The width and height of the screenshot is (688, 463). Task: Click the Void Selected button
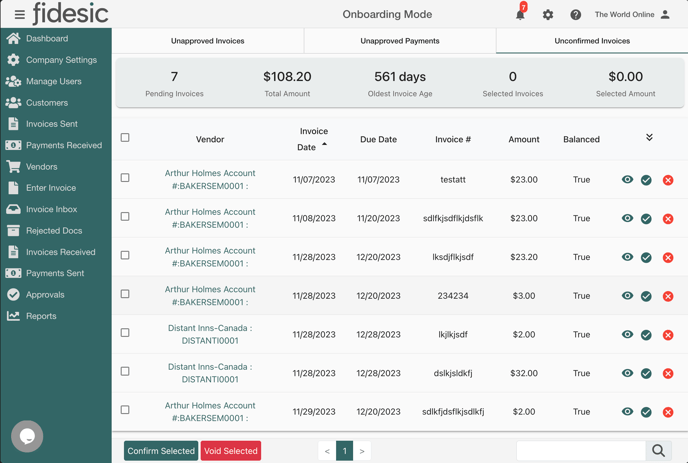(231, 451)
